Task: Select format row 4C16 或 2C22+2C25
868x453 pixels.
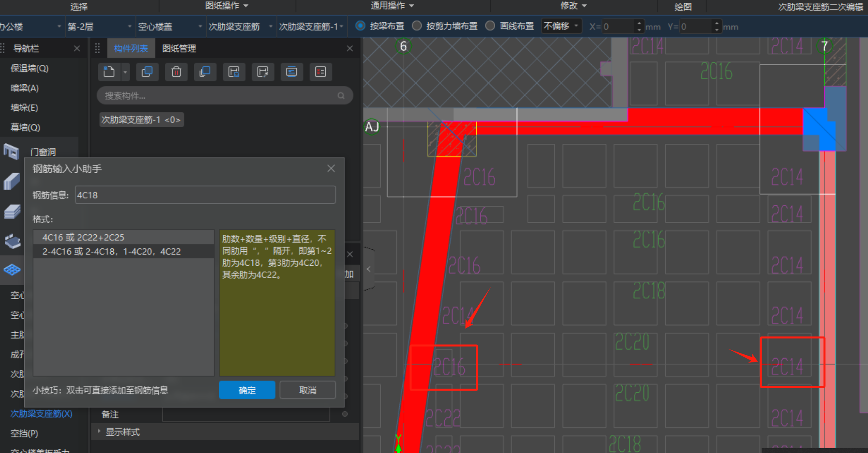Action: tap(123, 238)
